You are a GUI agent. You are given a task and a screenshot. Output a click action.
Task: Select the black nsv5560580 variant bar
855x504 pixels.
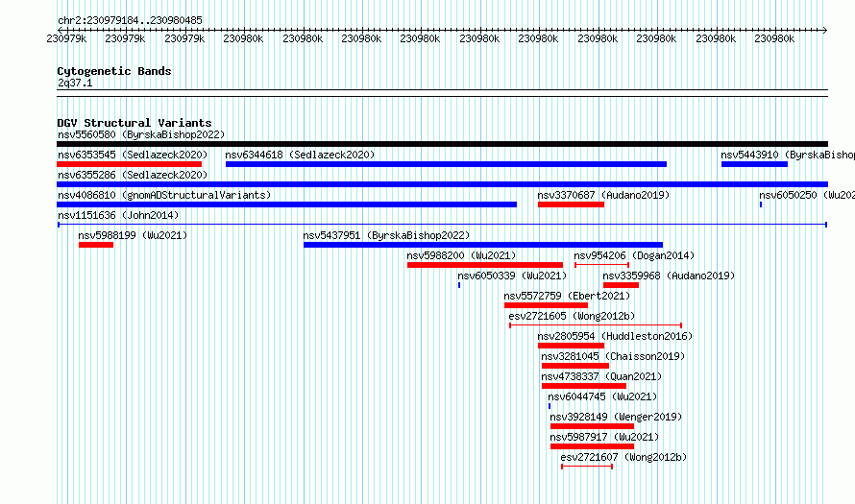tap(442, 144)
